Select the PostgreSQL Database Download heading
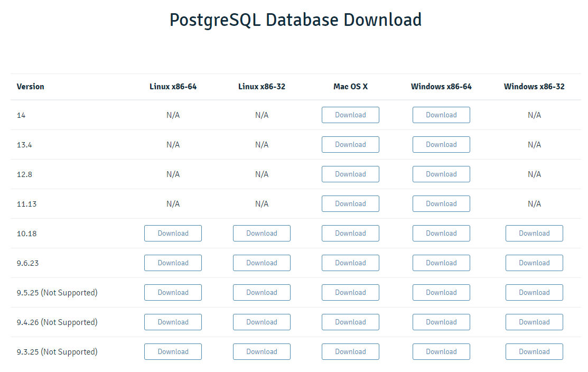The height and width of the screenshot is (372, 588). [295, 20]
